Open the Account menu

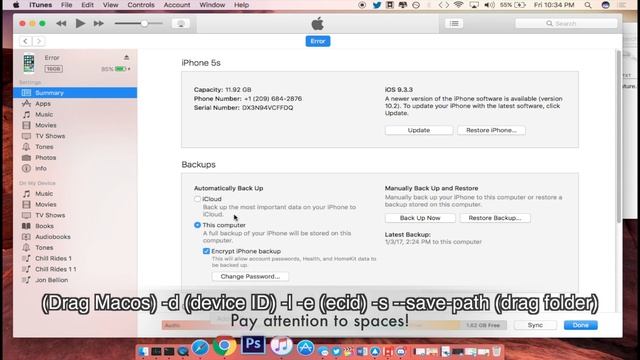(x=177, y=5)
